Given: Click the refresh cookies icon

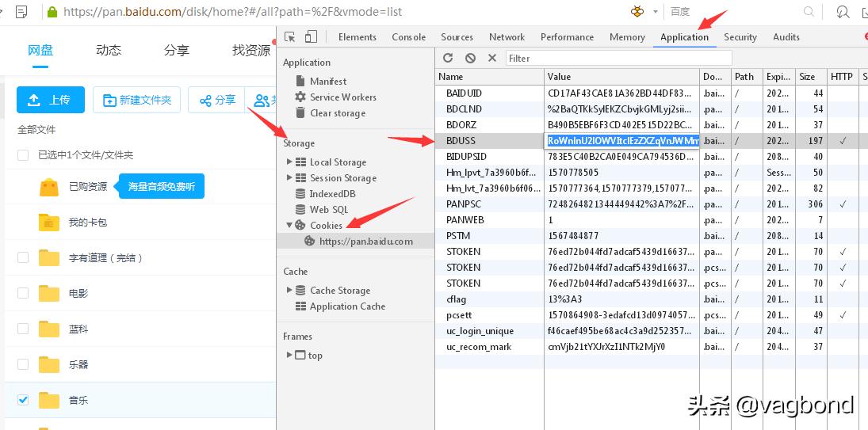Looking at the screenshot, I should pos(448,58).
